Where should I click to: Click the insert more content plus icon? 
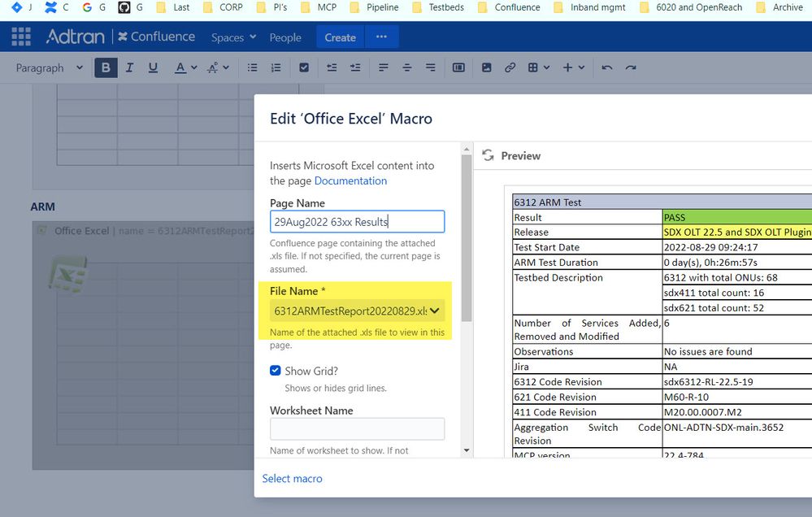coord(567,67)
